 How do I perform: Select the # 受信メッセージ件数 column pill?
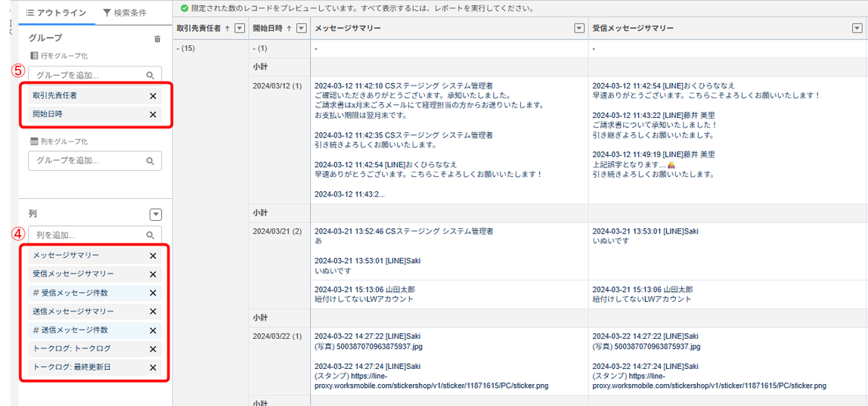pos(95,293)
